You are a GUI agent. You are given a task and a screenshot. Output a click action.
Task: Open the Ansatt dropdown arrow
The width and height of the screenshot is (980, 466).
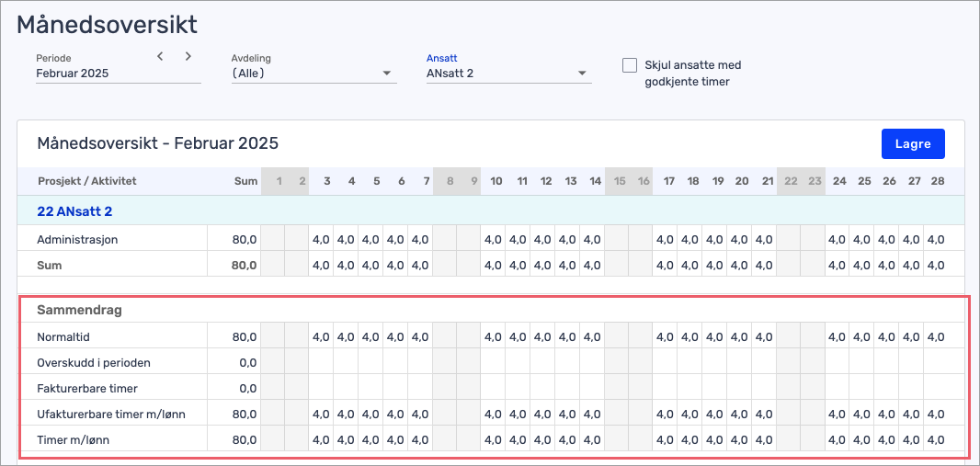[x=582, y=74]
